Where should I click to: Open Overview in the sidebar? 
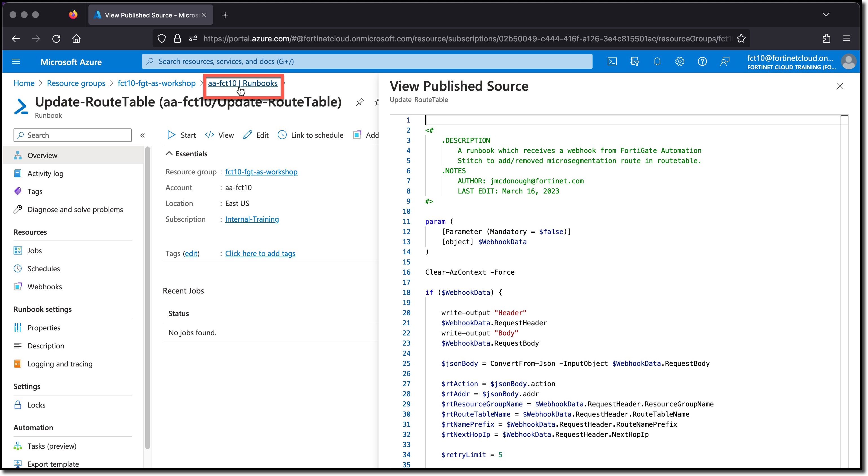point(73,155)
